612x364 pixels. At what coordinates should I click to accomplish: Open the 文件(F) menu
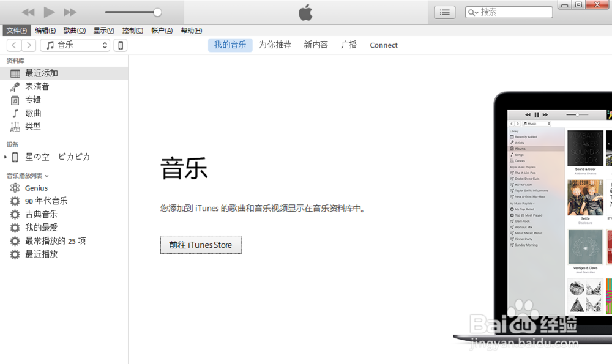17,31
